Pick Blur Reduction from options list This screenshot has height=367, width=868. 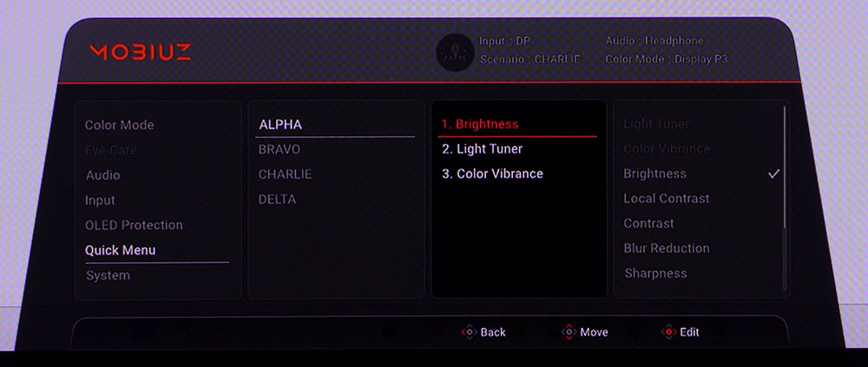667,248
